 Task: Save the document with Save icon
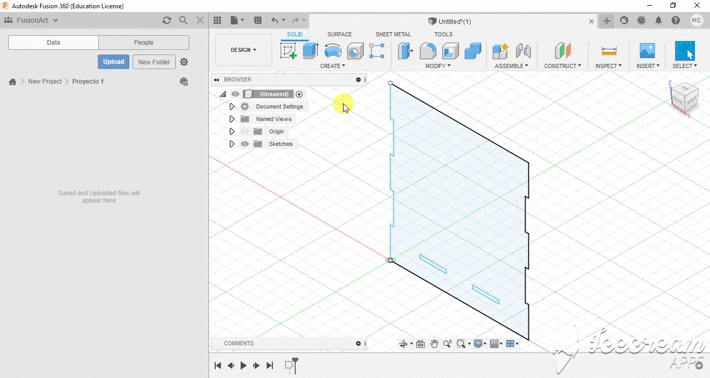click(258, 20)
